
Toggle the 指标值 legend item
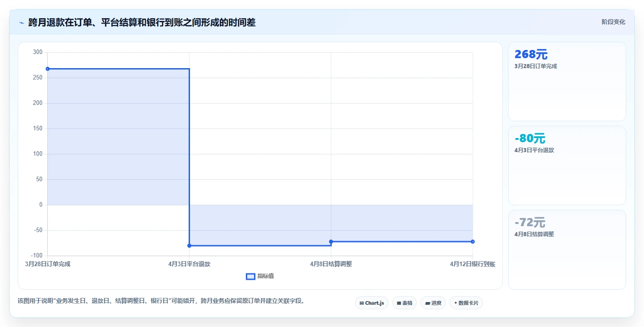click(x=260, y=276)
